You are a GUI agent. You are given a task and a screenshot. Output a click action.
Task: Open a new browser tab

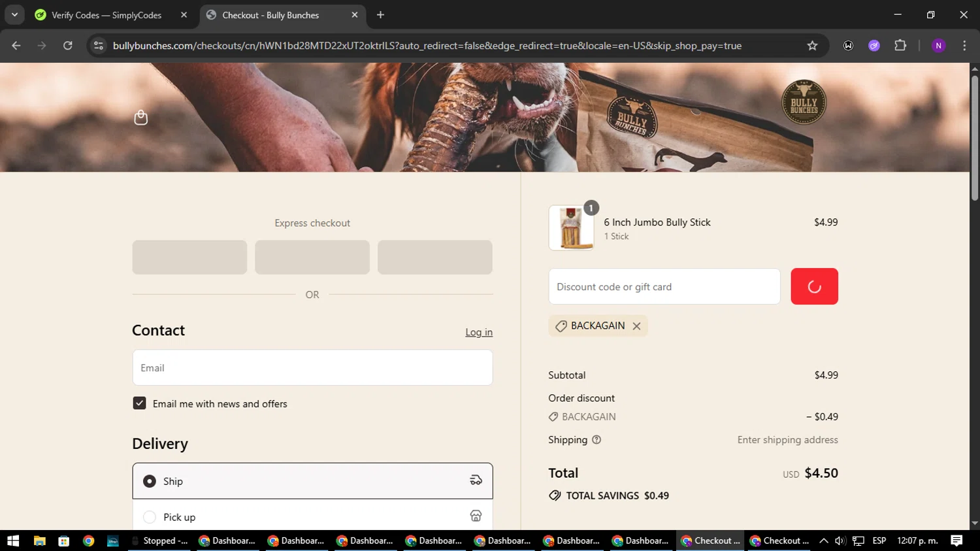tap(380, 15)
